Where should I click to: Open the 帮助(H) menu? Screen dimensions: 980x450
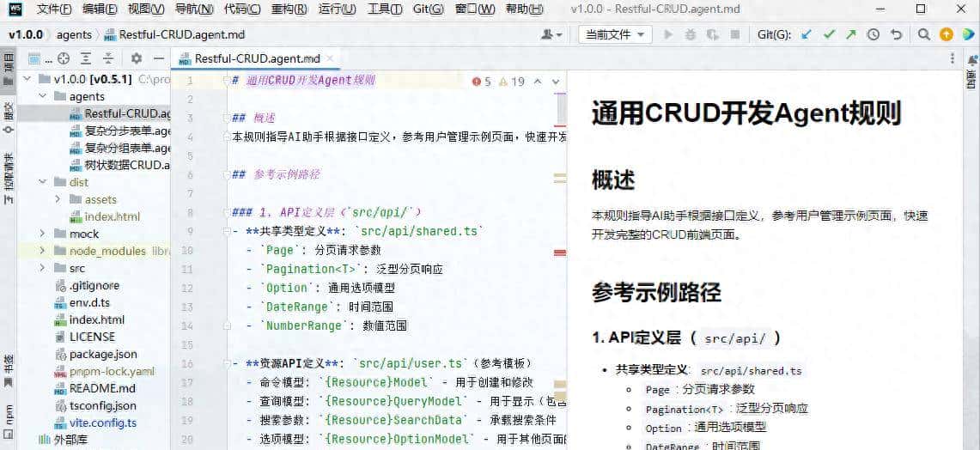[x=524, y=9]
